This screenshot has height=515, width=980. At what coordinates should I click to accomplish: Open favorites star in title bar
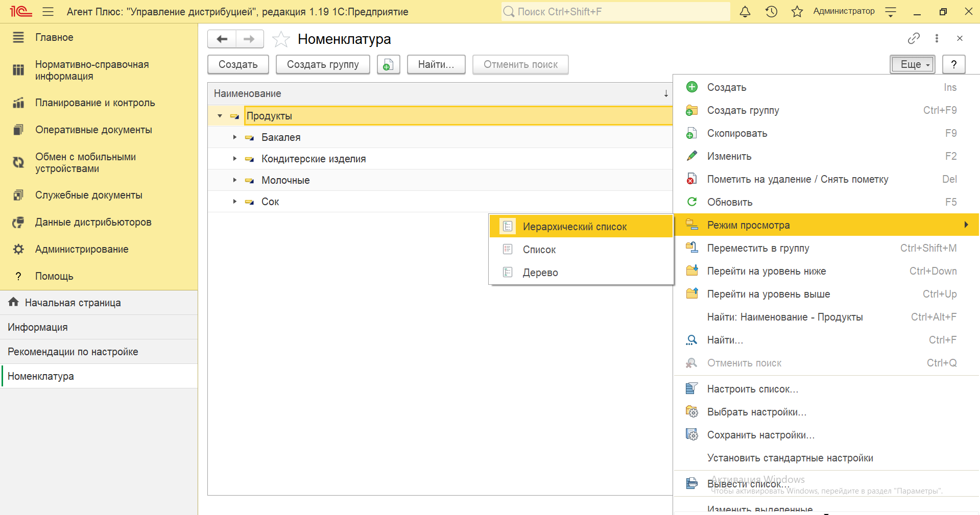pyautogui.click(x=797, y=11)
